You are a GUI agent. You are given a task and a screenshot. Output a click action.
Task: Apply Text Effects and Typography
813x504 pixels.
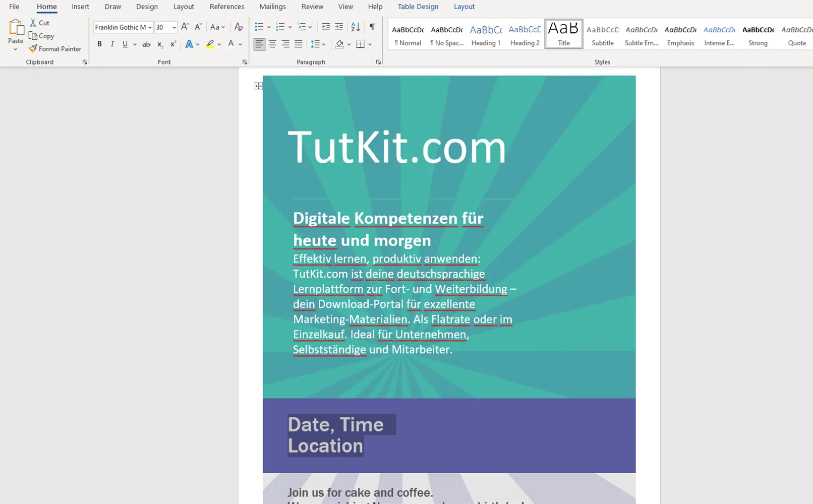pyautogui.click(x=189, y=44)
